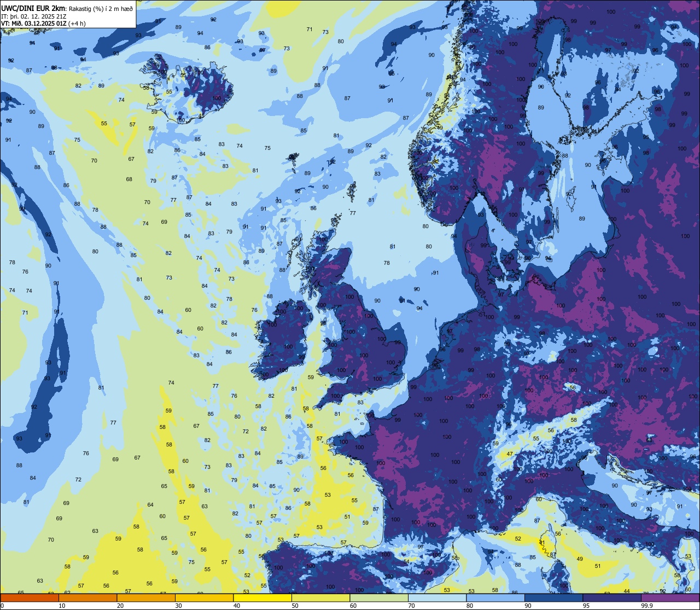This screenshot has height=610, width=700.
Task: Click the light blue 70–80 legend swatch
Action: click(437, 597)
